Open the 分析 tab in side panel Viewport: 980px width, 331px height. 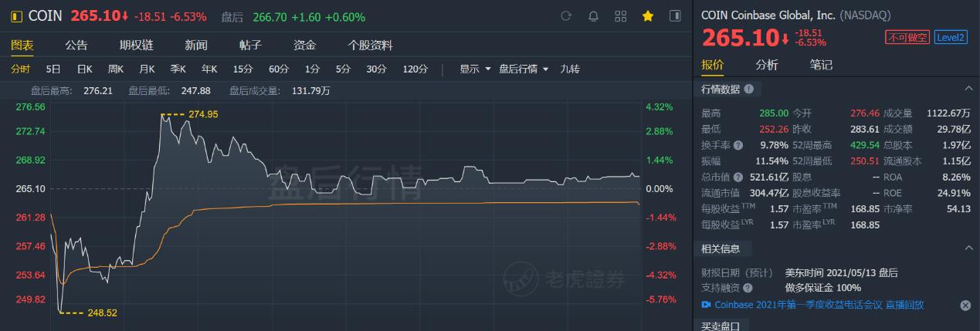pyautogui.click(x=767, y=65)
